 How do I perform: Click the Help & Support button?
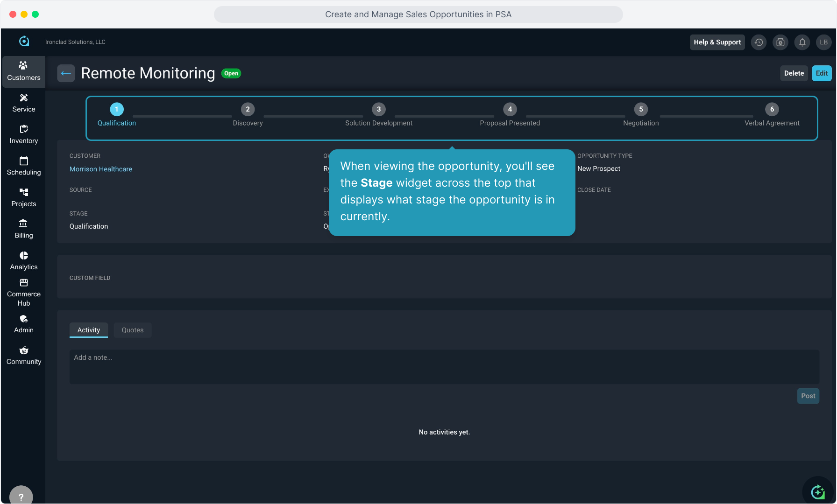[x=717, y=42]
